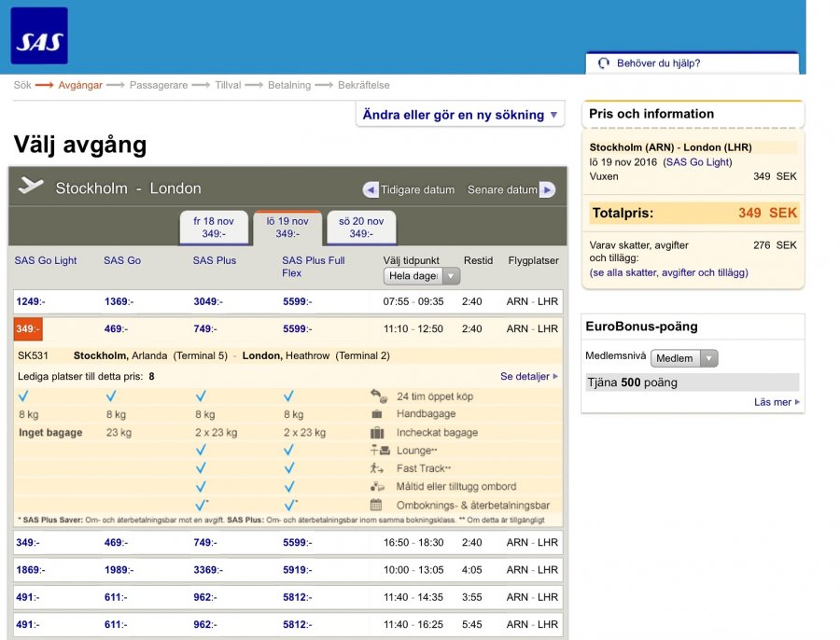This screenshot has height=640, width=840.
Task: Click the Lounge feature icon
Action: pyautogui.click(x=378, y=451)
